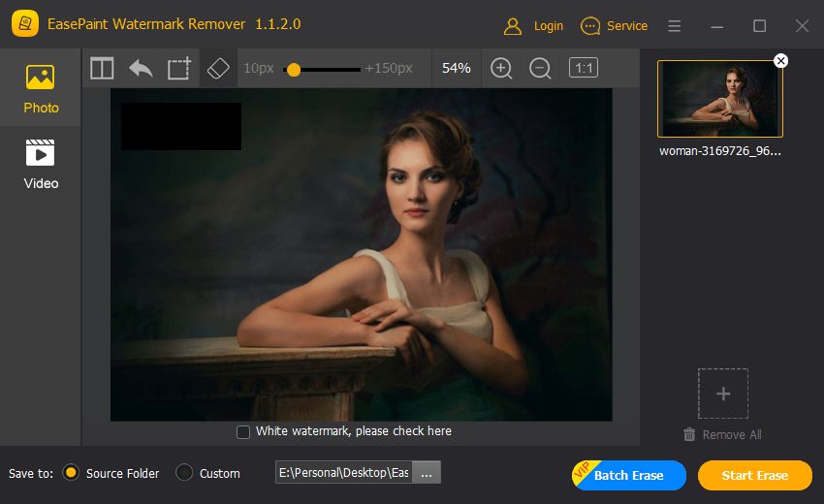Click the brush size slider handle
The width and height of the screenshot is (824, 504).
(x=294, y=70)
